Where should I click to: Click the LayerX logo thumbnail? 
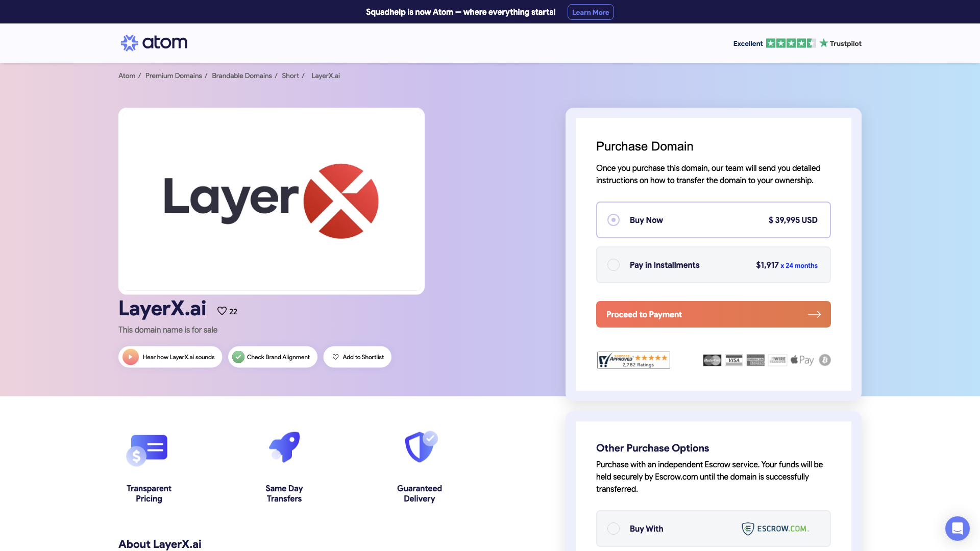[x=271, y=201]
